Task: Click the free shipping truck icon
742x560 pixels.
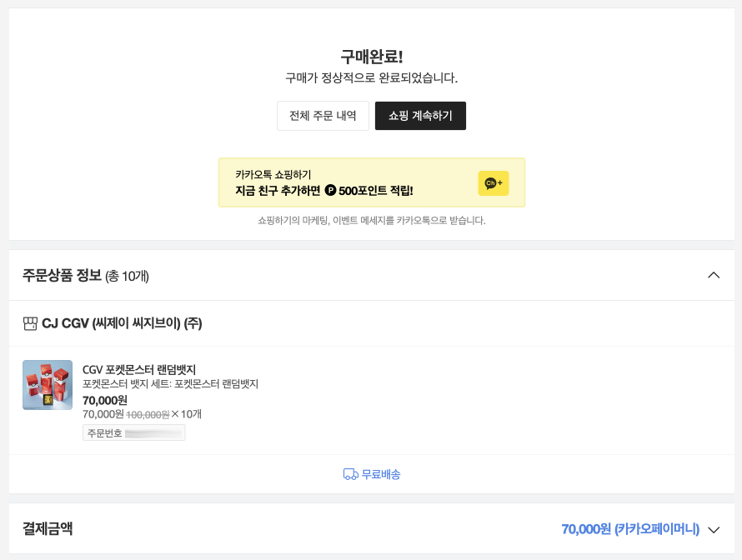Action: click(x=350, y=474)
